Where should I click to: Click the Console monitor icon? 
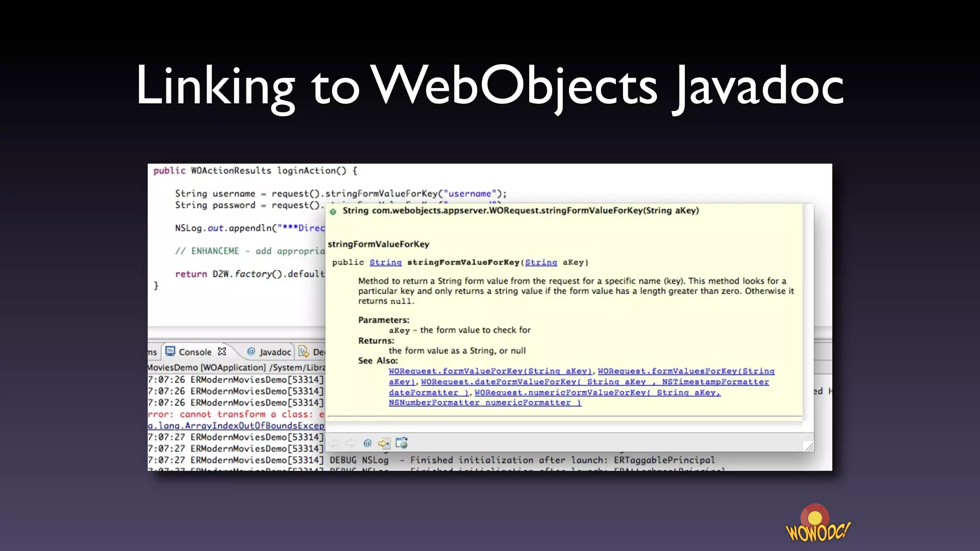[x=170, y=352]
